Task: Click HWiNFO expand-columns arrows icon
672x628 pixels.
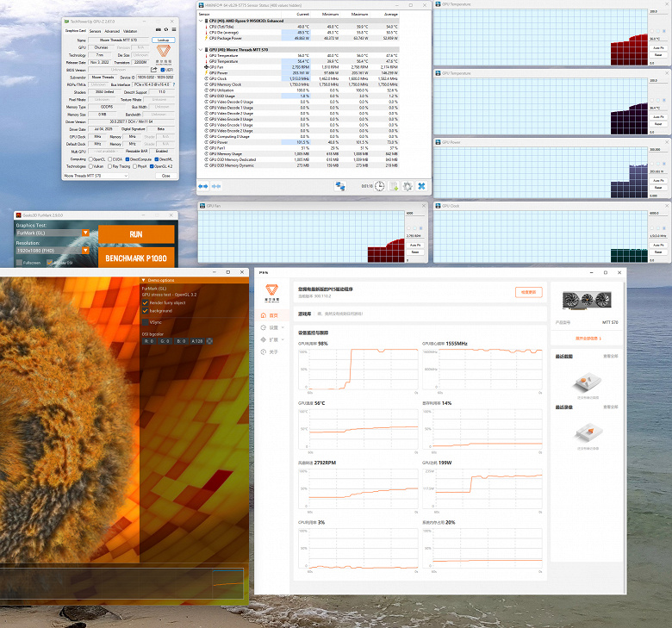Action: click(x=203, y=186)
